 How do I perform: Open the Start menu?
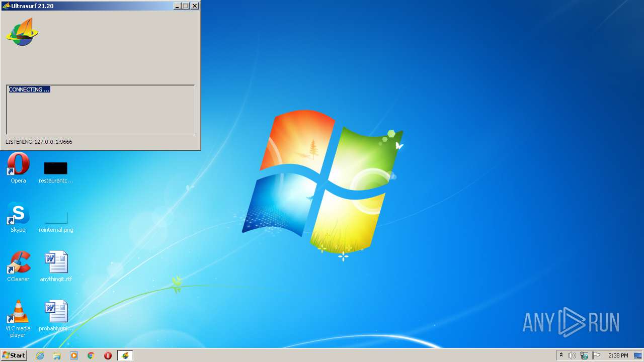[14, 355]
